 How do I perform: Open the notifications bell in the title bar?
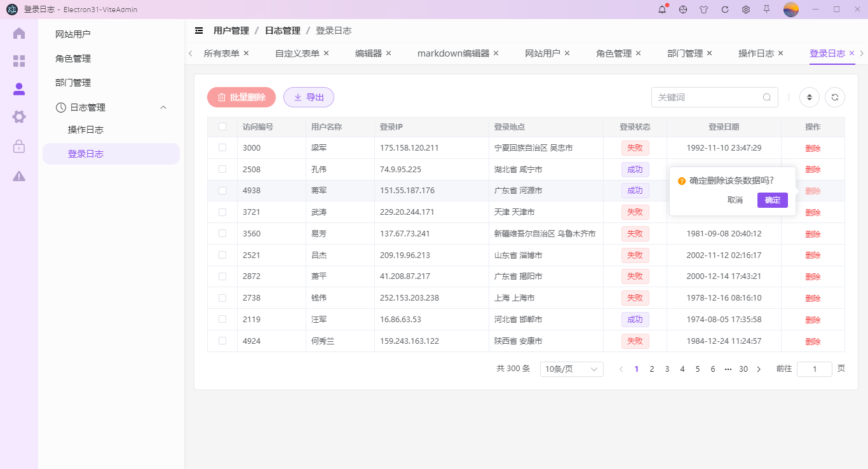pyautogui.click(x=661, y=10)
